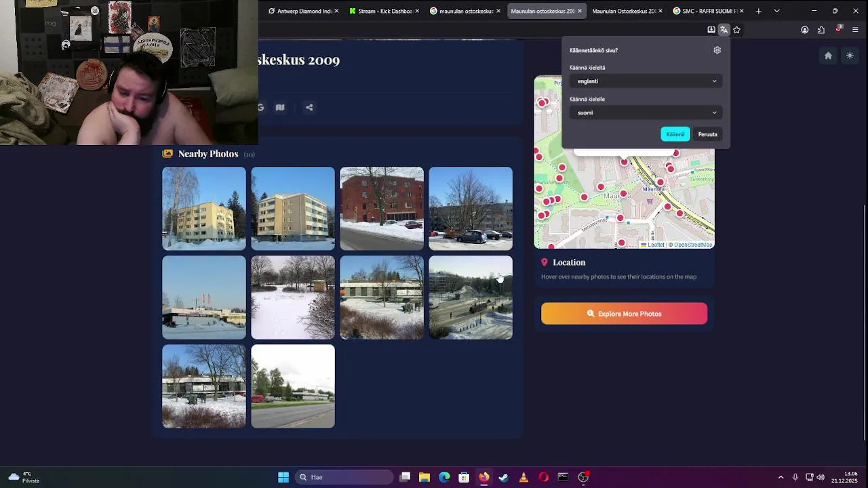Open photo of shopping centre under blue sky
Viewport: 868px width, 488px height.
point(204,298)
